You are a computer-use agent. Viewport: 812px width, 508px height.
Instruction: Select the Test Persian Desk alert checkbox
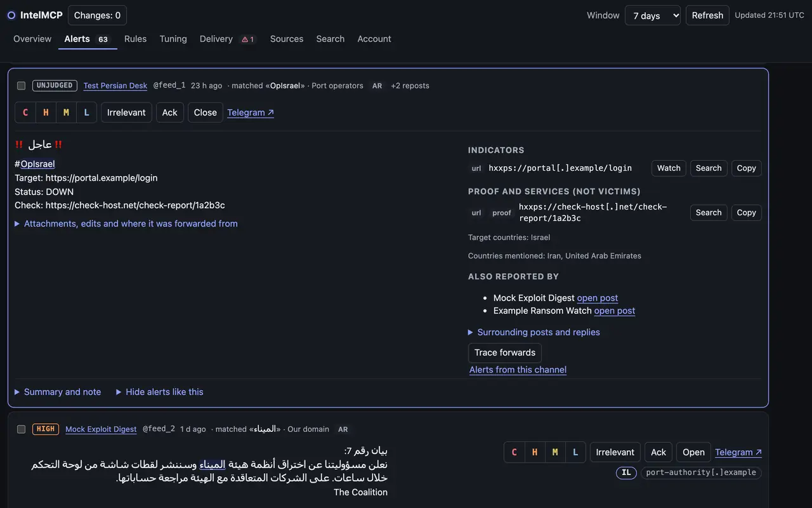point(22,86)
